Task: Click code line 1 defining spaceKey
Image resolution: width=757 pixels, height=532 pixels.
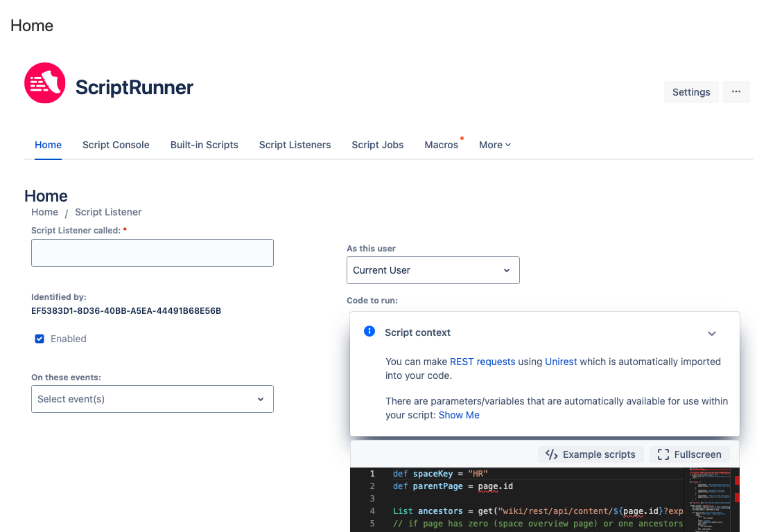Action: tap(440, 474)
